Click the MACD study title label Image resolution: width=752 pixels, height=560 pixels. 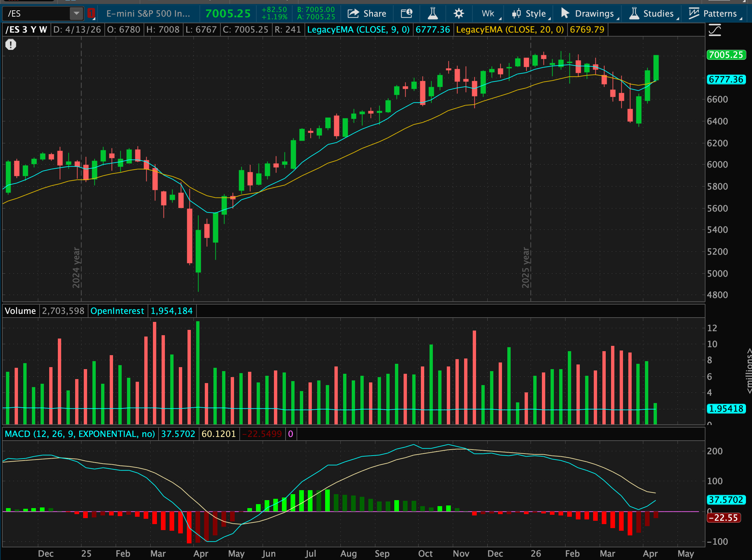(80, 434)
